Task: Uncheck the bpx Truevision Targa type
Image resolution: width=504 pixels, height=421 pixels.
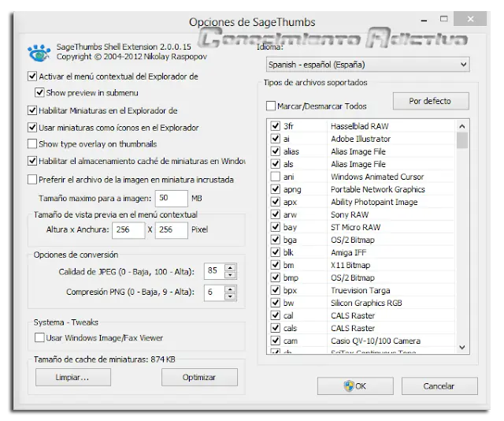Action: coord(275,290)
